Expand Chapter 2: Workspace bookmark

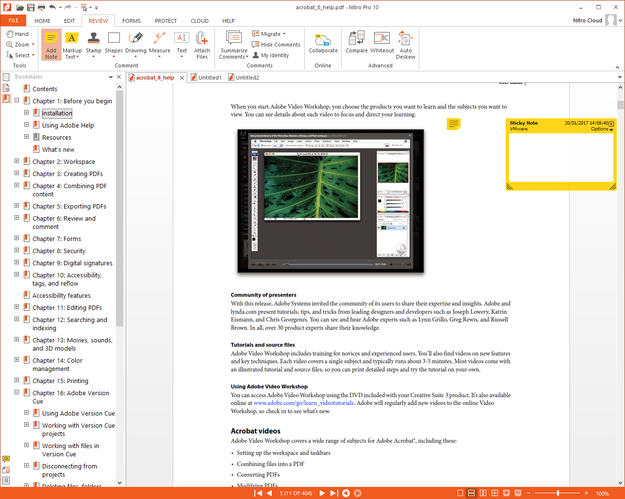pyautogui.click(x=16, y=161)
